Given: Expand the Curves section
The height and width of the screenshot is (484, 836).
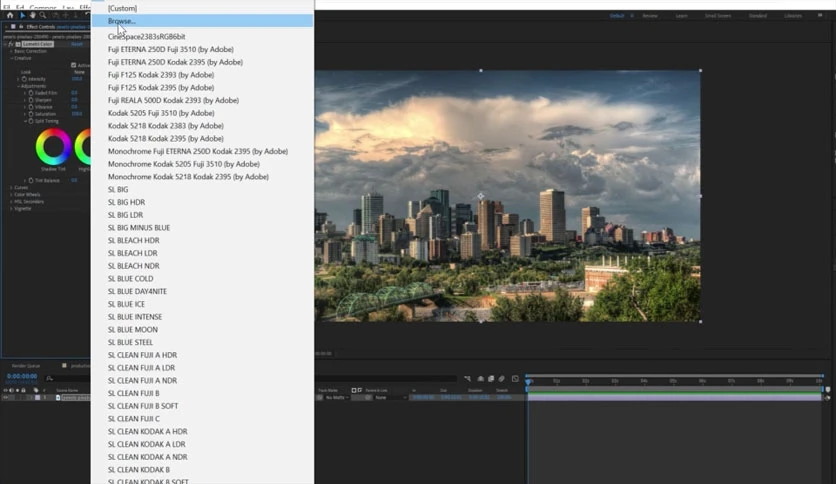Looking at the screenshot, I should click(11, 188).
